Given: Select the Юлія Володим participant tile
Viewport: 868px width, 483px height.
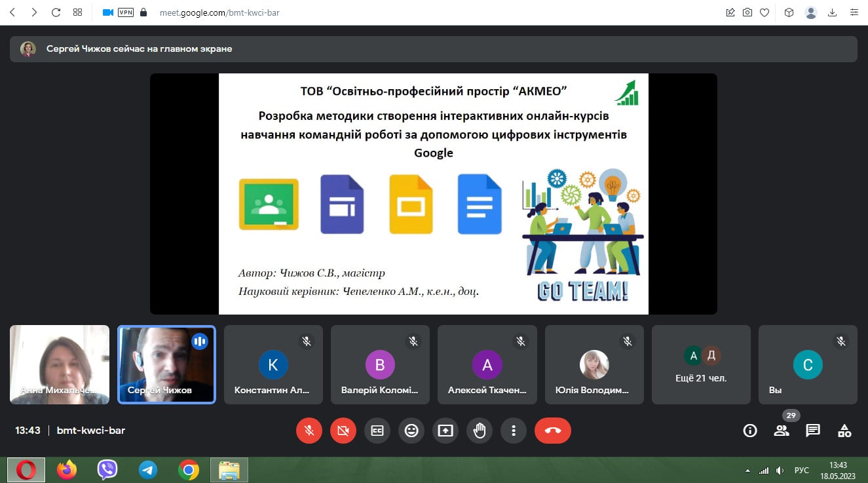Looking at the screenshot, I should click(594, 364).
